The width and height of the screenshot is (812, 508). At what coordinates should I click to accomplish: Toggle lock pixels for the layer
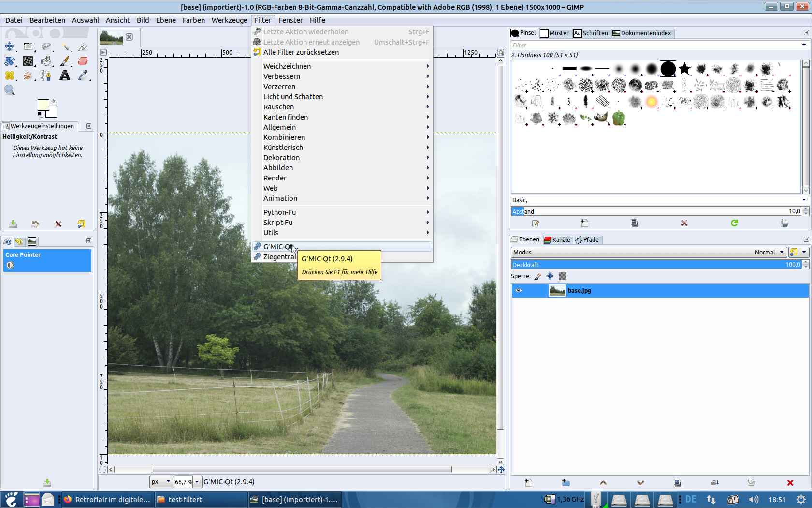pyautogui.click(x=537, y=276)
